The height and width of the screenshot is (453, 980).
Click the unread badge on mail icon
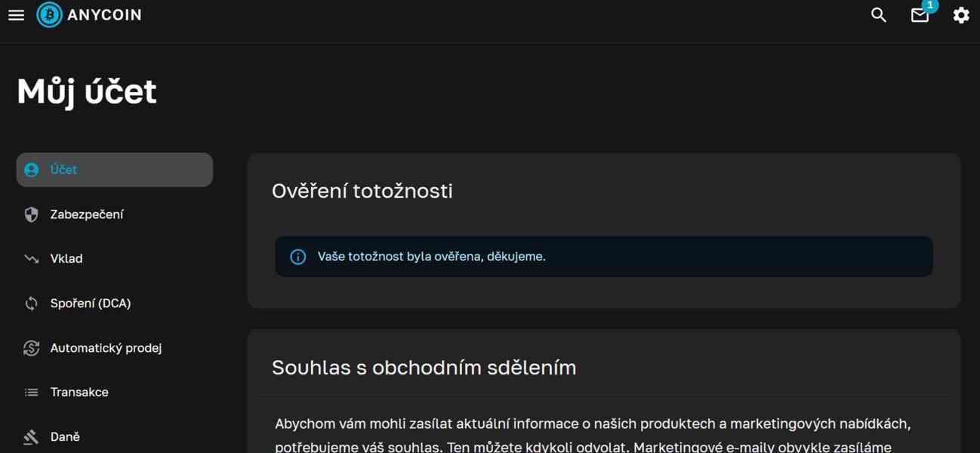(930, 5)
